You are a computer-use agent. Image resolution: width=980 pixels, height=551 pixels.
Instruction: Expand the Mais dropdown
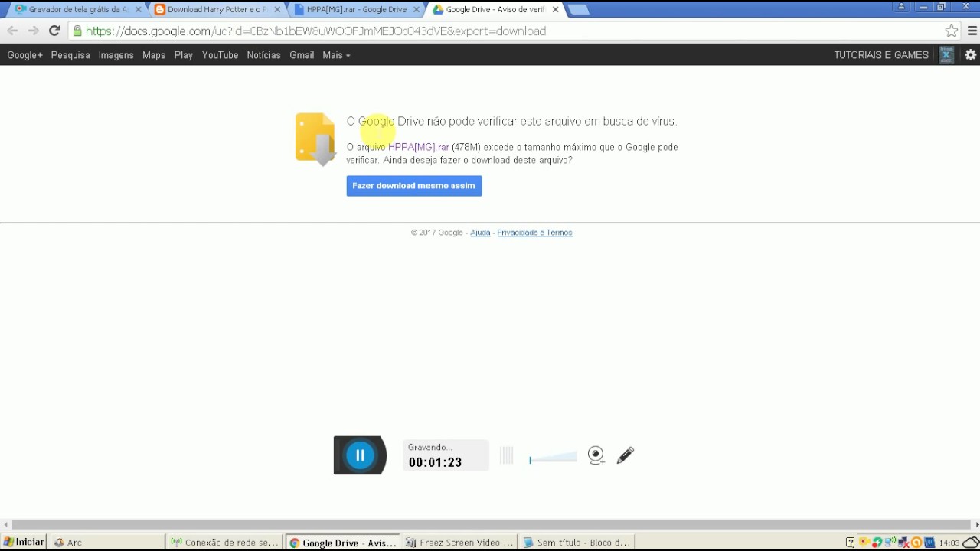(336, 55)
